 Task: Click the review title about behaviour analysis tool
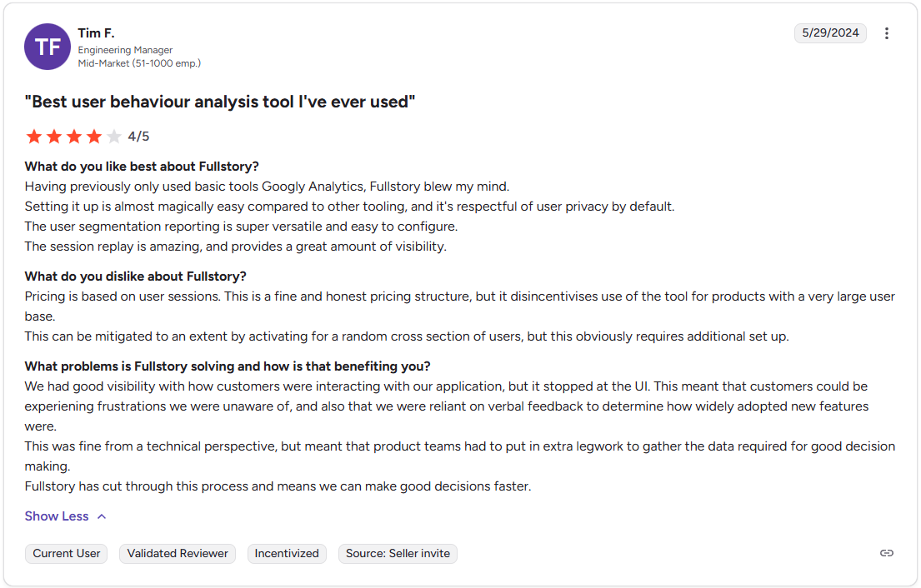pyautogui.click(x=220, y=102)
